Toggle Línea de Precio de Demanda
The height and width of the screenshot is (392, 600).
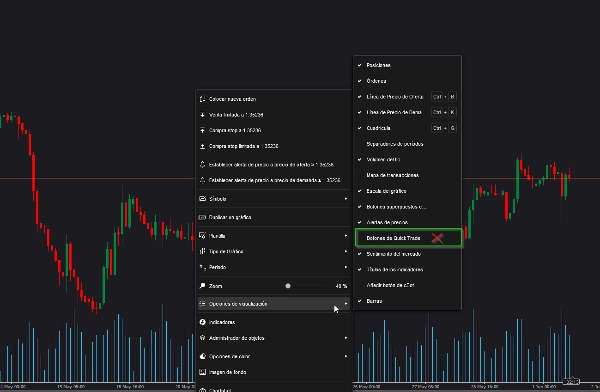[408, 112]
